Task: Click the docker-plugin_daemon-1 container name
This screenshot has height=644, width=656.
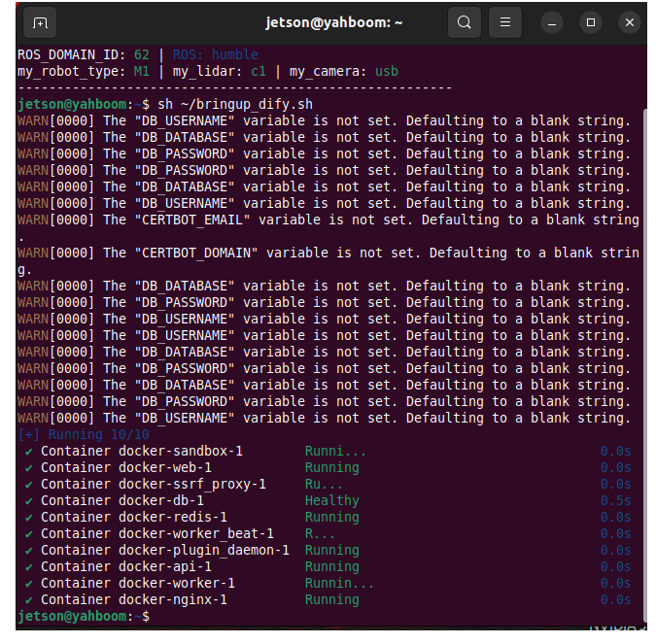Action: pos(204,551)
